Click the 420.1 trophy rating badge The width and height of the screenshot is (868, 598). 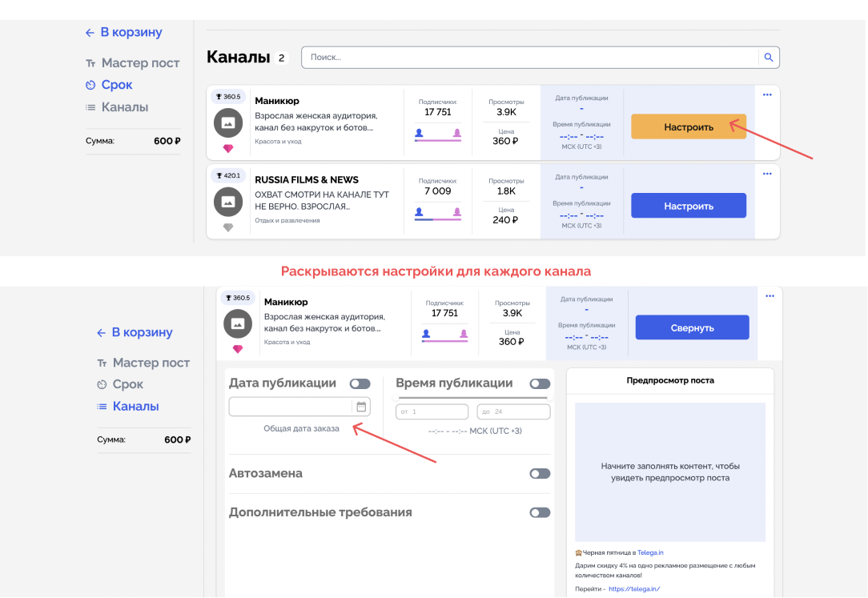tap(228, 176)
